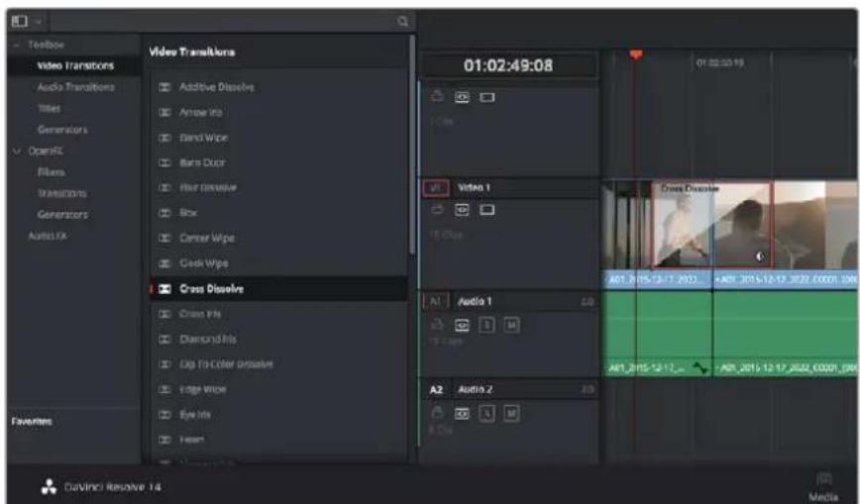
Task: Switch to the Media page
Action: point(823,486)
